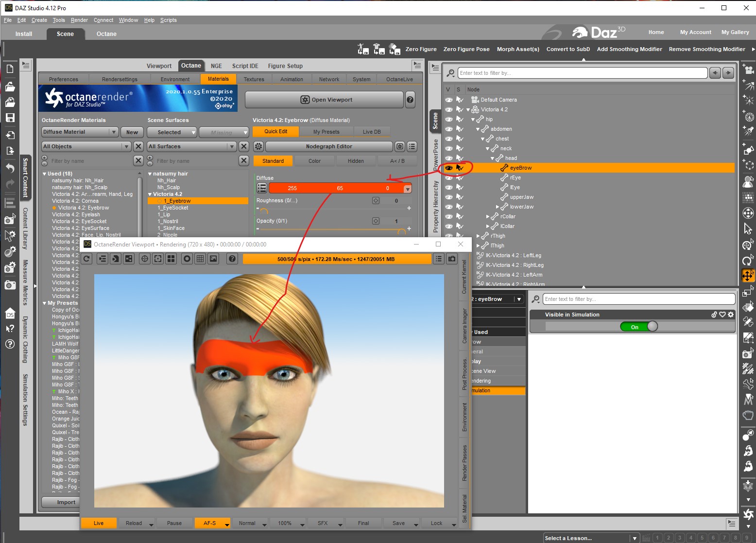Open the Edit menu
756x543 pixels.
(x=21, y=20)
